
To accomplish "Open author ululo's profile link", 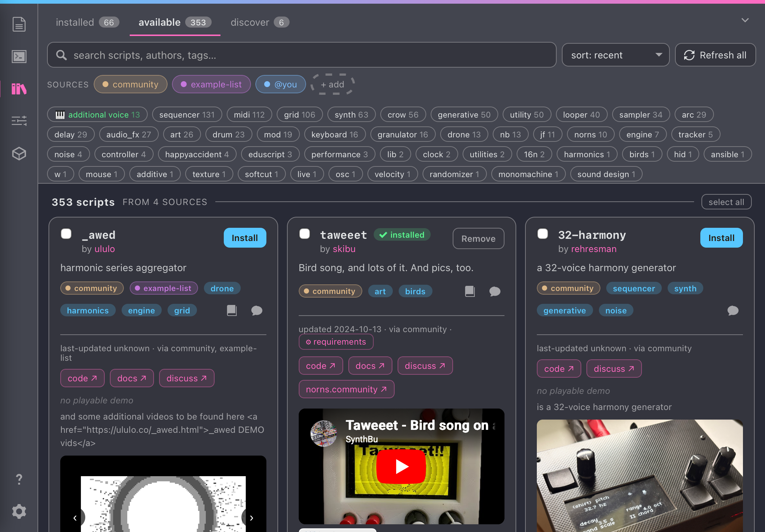I will pyautogui.click(x=105, y=249).
